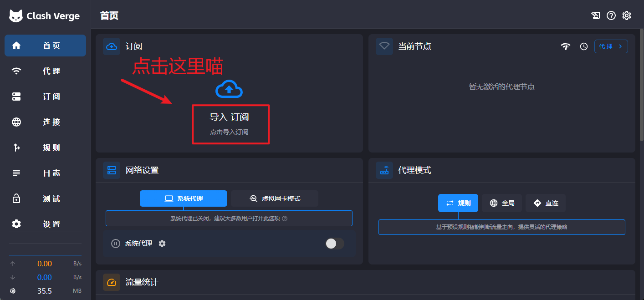Viewport: 644px width, 300px height.
Task: Click the clock icon in 当前节点 header
Action: [584, 46]
